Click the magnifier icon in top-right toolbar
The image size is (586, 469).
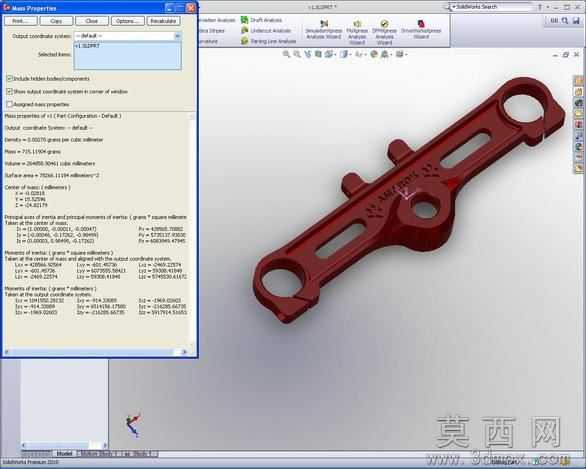tap(565, 21)
